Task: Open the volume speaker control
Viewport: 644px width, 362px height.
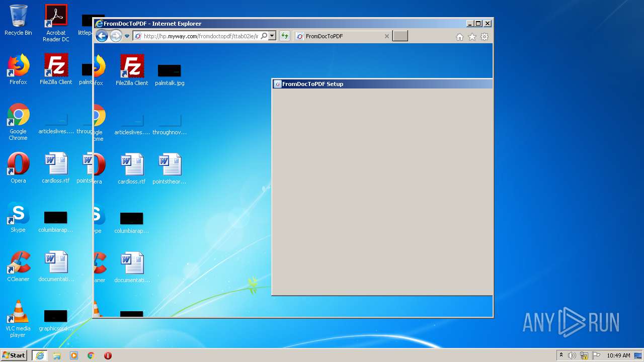Action: [572, 355]
